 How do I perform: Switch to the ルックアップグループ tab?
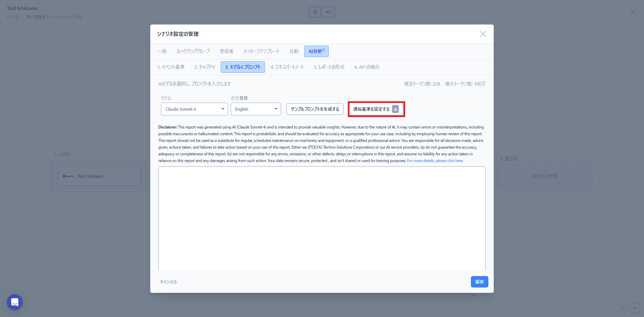(193, 51)
